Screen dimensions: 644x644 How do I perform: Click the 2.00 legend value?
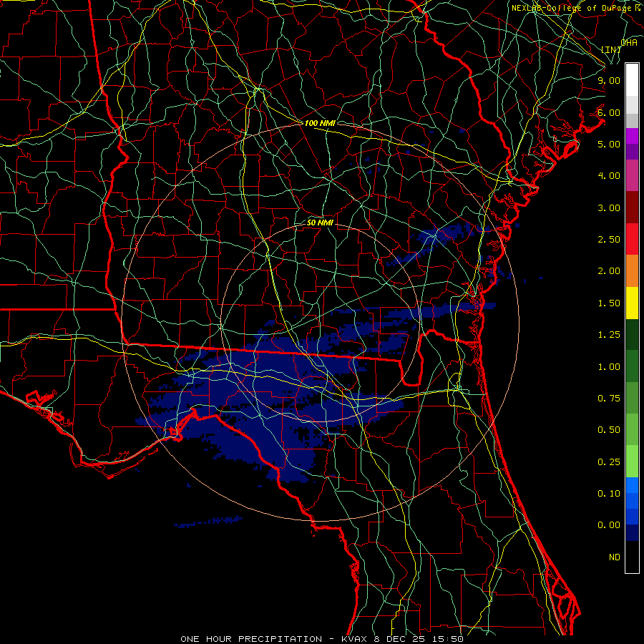[x=609, y=271]
